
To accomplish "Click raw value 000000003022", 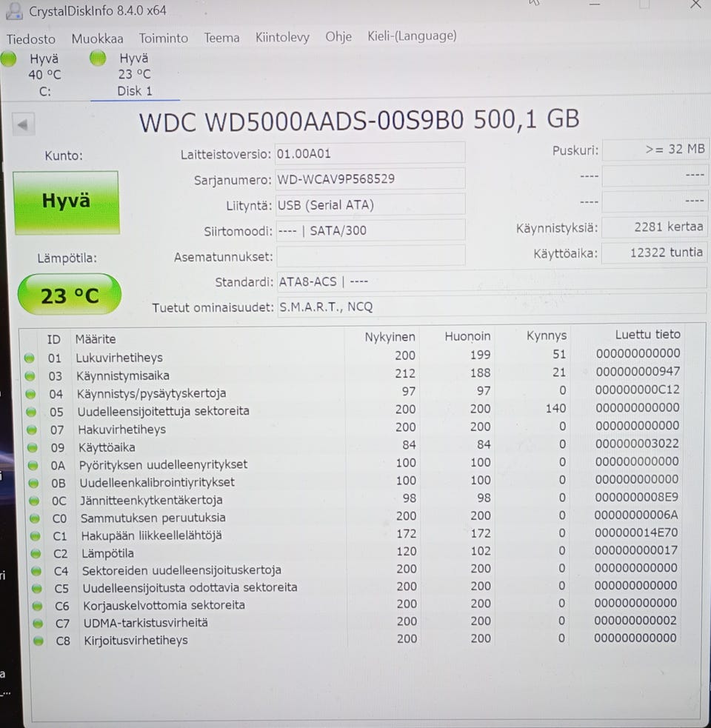I will (x=637, y=444).
